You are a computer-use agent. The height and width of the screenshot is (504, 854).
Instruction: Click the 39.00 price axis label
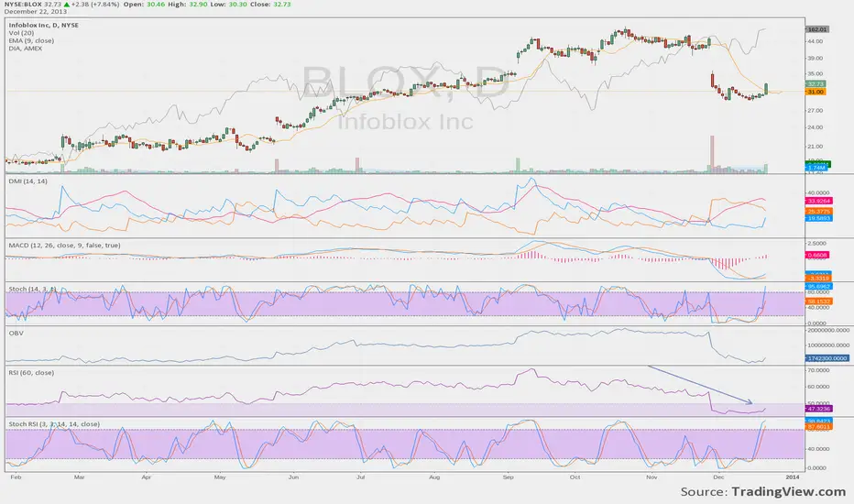tap(816, 59)
